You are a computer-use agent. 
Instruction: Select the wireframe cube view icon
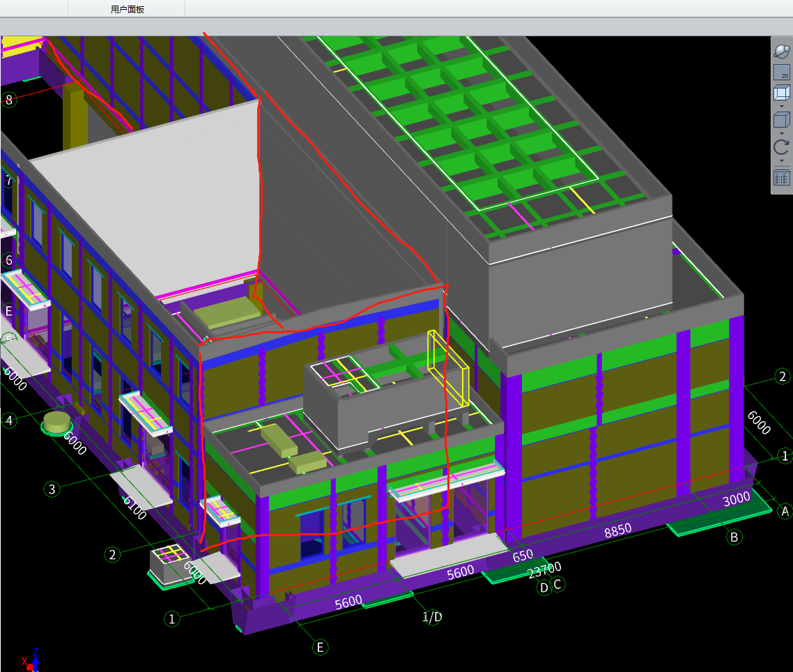pyautogui.click(x=782, y=93)
